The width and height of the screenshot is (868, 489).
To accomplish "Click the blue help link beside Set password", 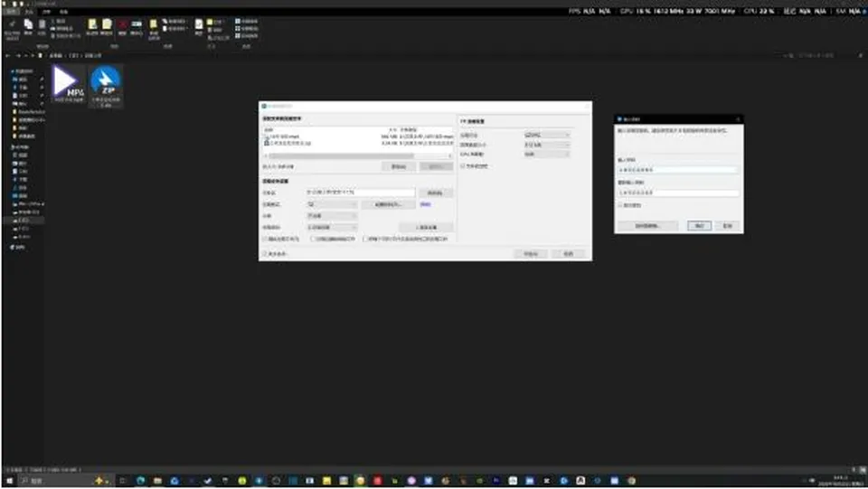I will [x=425, y=204].
